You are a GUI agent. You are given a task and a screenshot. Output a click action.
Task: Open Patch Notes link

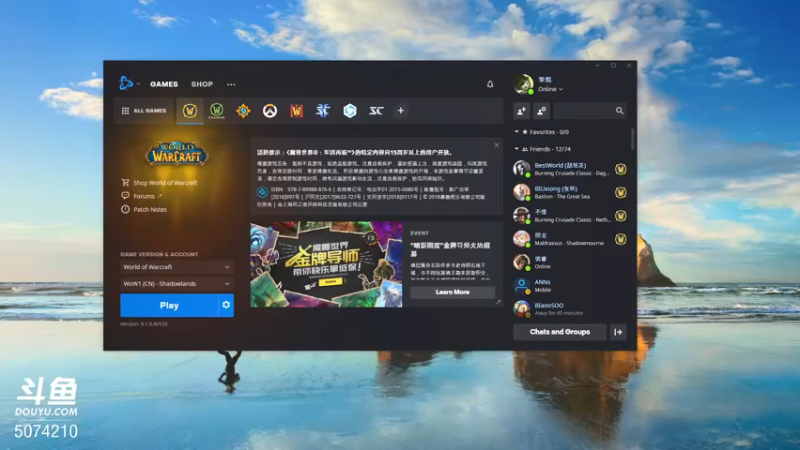[x=144, y=209]
